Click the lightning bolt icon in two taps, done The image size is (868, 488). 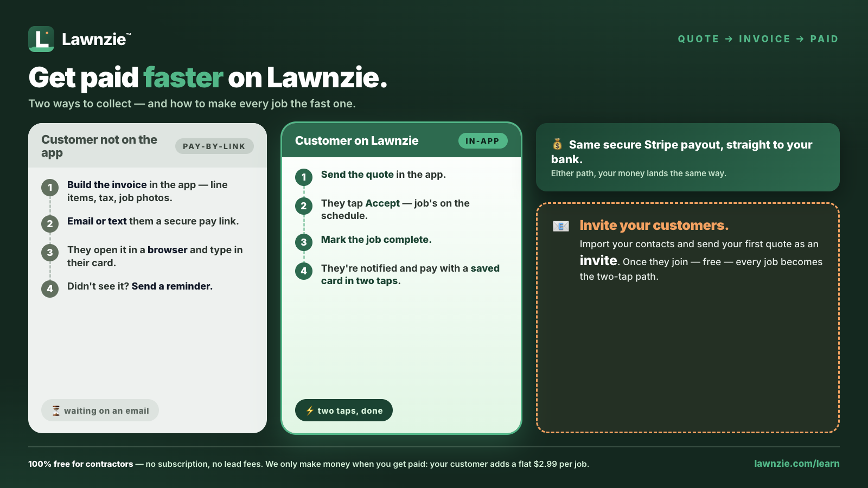(x=310, y=410)
